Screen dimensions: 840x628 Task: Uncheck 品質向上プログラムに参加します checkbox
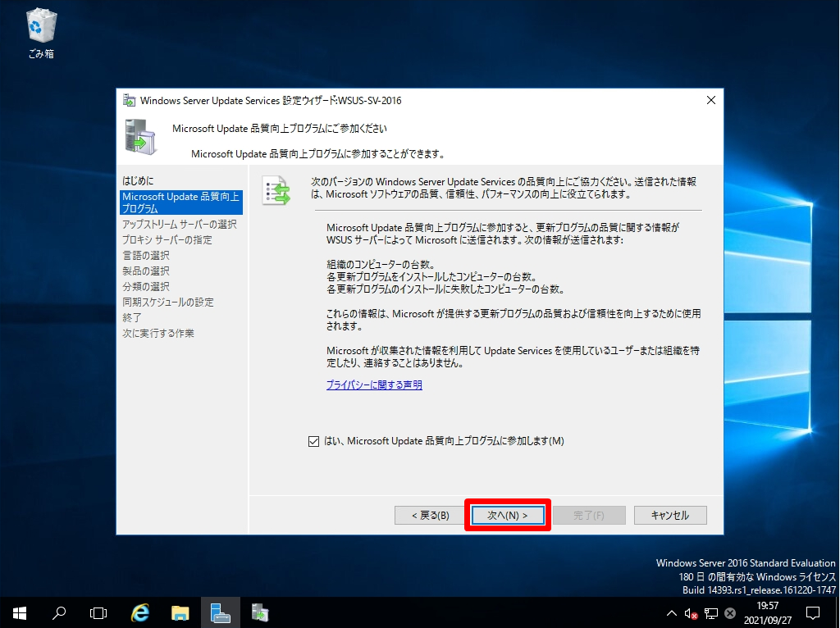pos(314,442)
